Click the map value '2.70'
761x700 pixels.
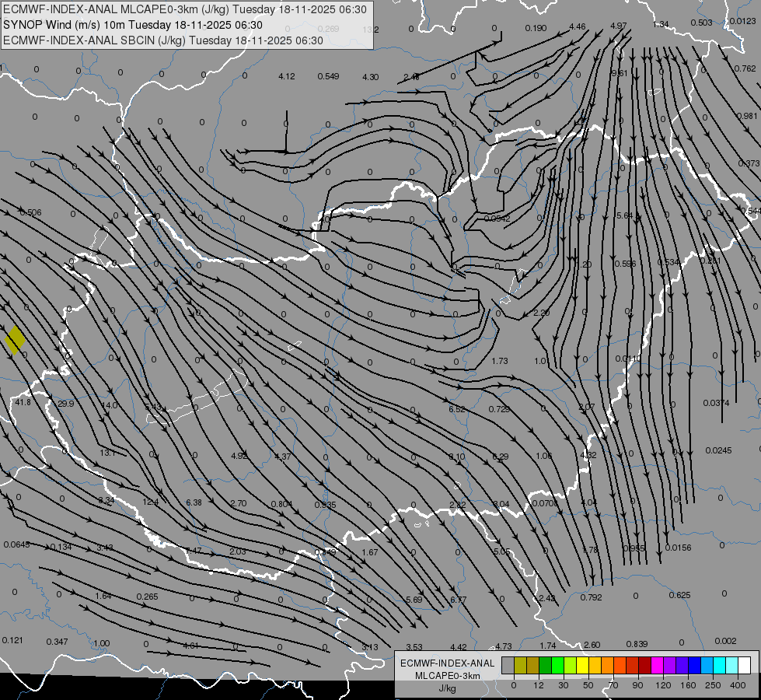click(239, 503)
